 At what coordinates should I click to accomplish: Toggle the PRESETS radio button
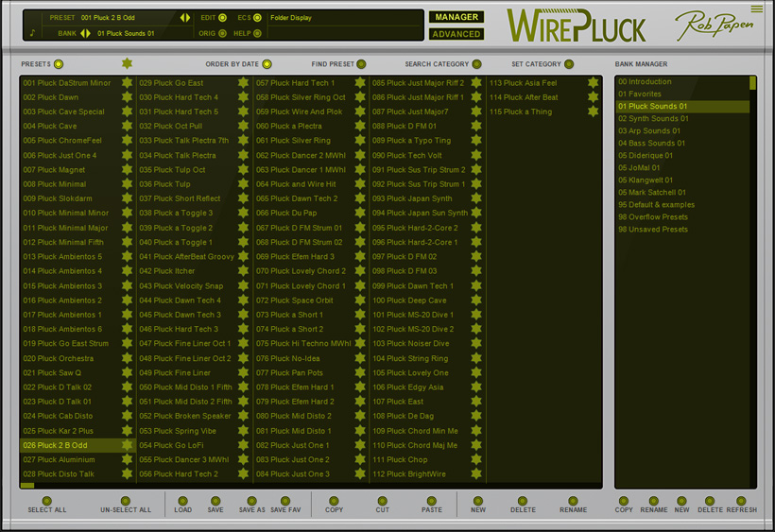59,64
